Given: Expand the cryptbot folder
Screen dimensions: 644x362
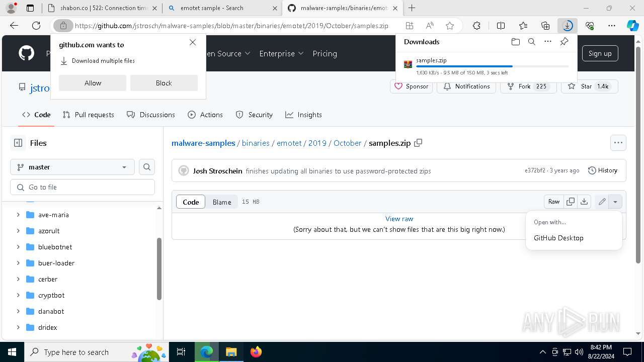Looking at the screenshot, I should (x=18, y=295).
